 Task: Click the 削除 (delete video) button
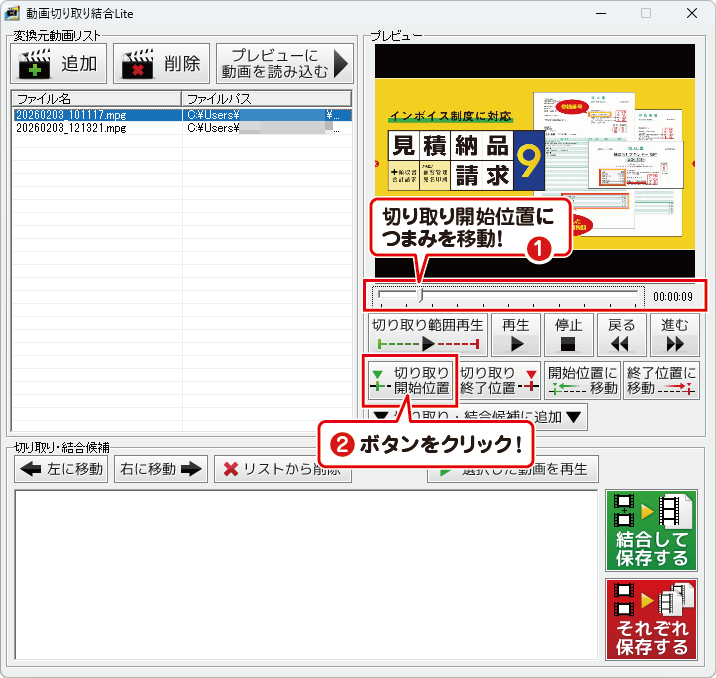click(x=161, y=65)
